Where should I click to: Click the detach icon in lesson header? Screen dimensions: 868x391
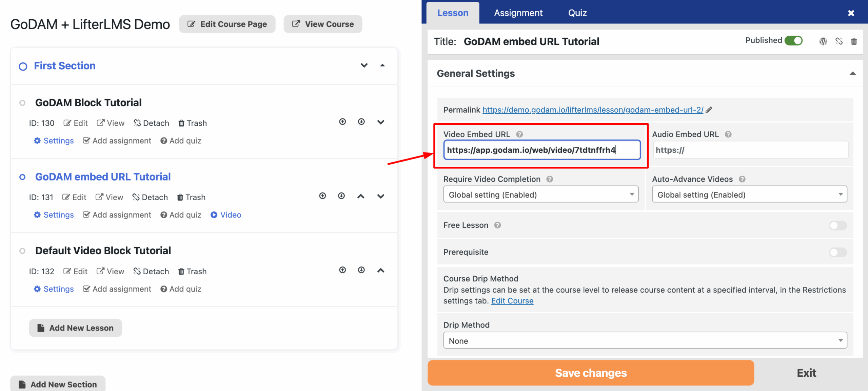pos(839,41)
